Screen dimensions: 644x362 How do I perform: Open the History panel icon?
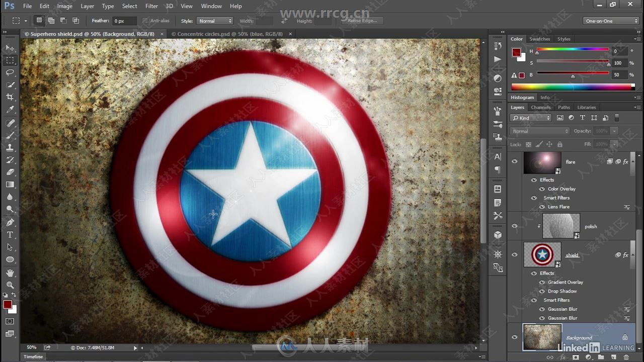tap(498, 46)
